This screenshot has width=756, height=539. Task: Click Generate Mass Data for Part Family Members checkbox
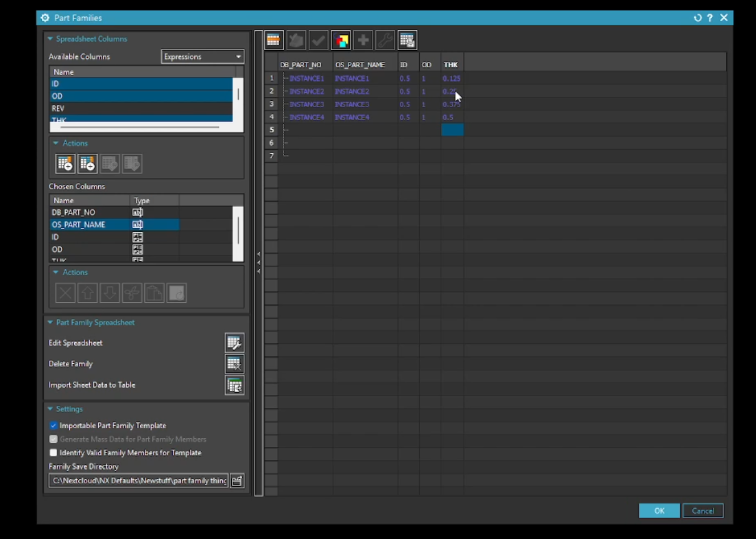(x=54, y=439)
